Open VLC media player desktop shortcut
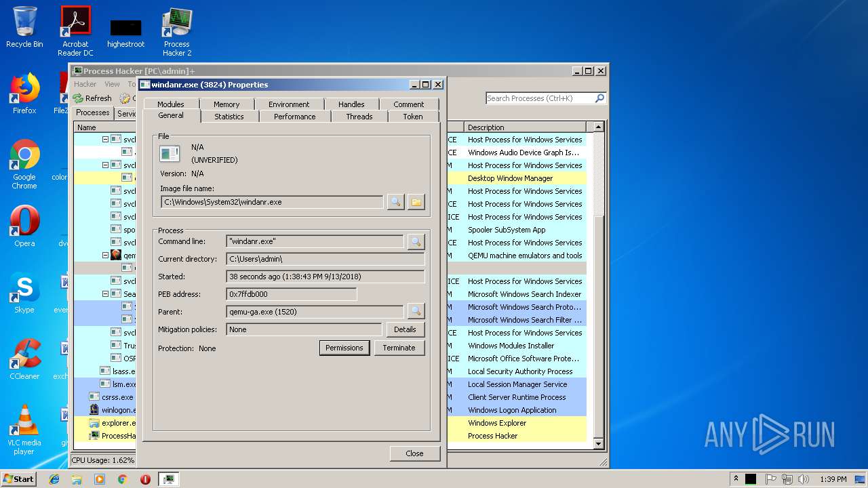 (x=24, y=430)
